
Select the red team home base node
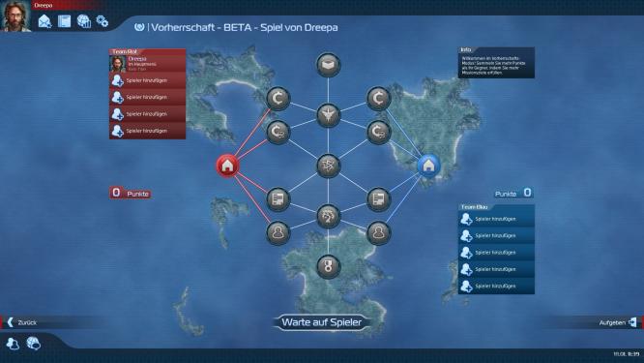click(227, 166)
